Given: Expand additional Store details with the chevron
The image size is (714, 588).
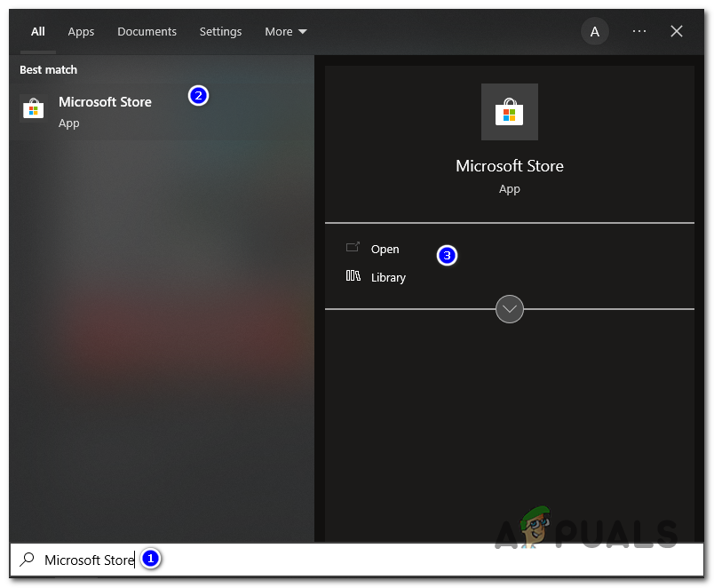Looking at the screenshot, I should (x=509, y=309).
